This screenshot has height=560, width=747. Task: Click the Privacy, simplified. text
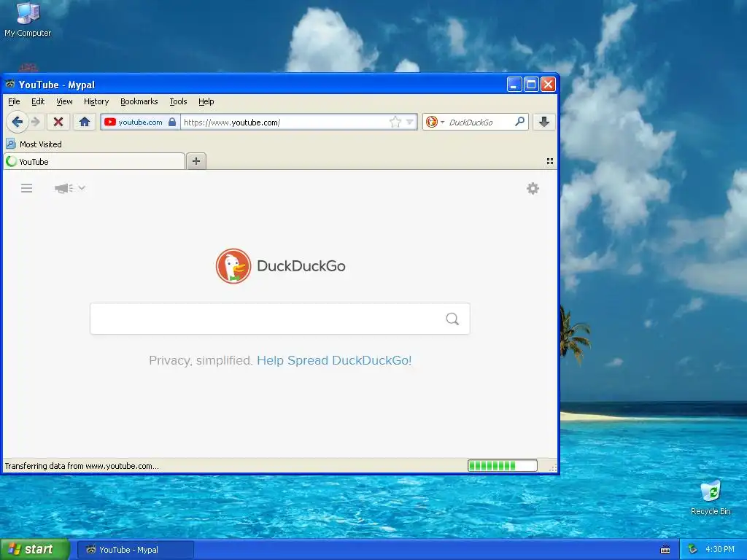point(201,360)
